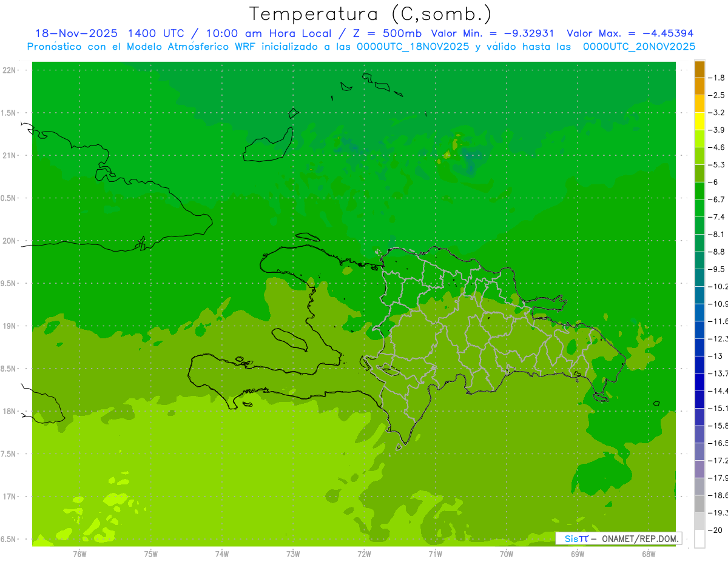Click the colorbar swatch between -6 and -6.7
728x562 pixels.
tap(699, 191)
